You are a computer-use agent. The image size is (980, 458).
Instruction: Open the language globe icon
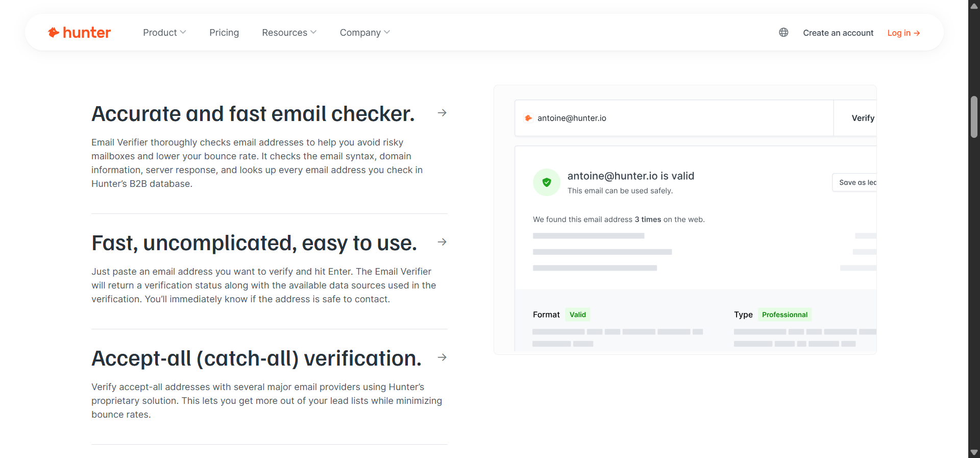pos(783,32)
